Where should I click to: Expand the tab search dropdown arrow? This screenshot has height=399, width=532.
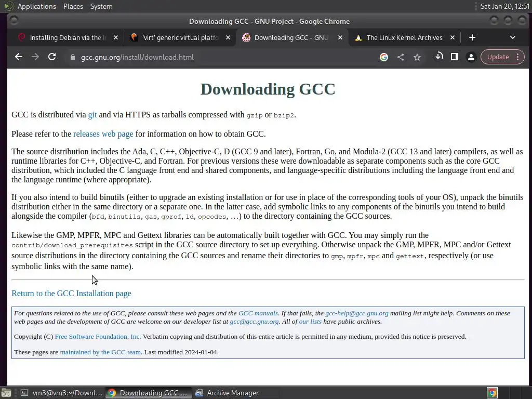pyautogui.click(x=513, y=37)
